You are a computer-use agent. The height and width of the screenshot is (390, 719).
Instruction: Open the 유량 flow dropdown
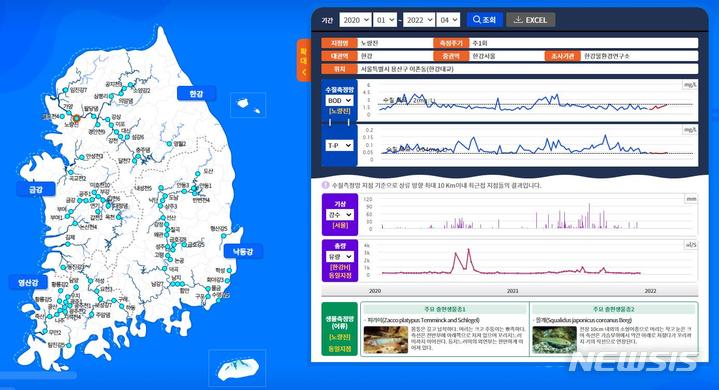(x=339, y=257)
